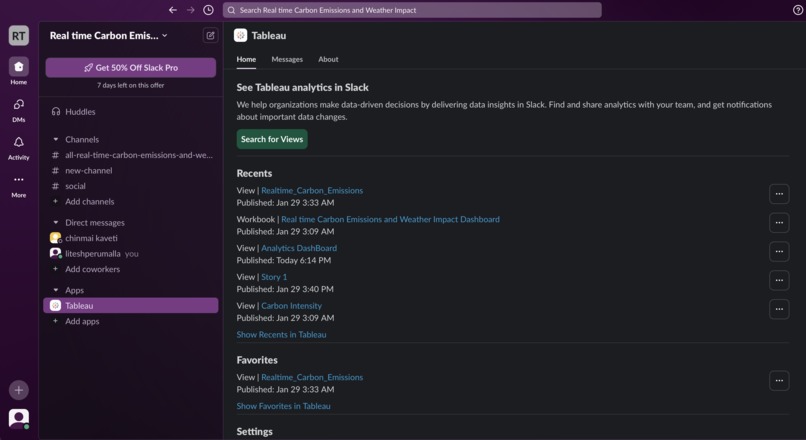Image resolution: width=806 pixels, height=440 pixels.
Task: Open the Activity bell icon
Action: pyautogui.click(x=19, y=142)
